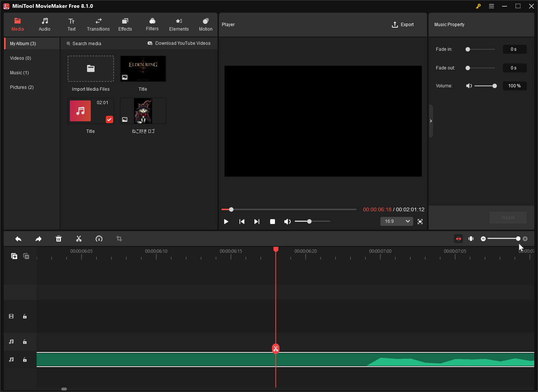Adjust the Fade out slider
The width and height of the screenshot is (538, 392).
click(481, 68)
